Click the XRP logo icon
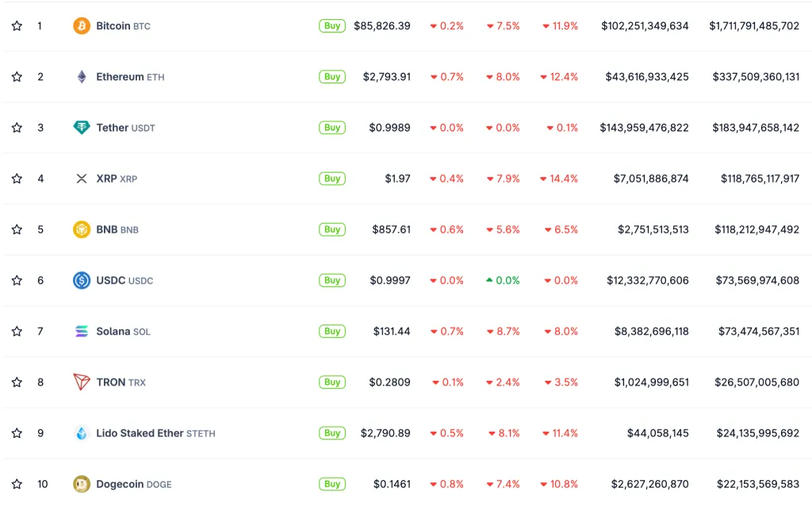 pos(82,179)
